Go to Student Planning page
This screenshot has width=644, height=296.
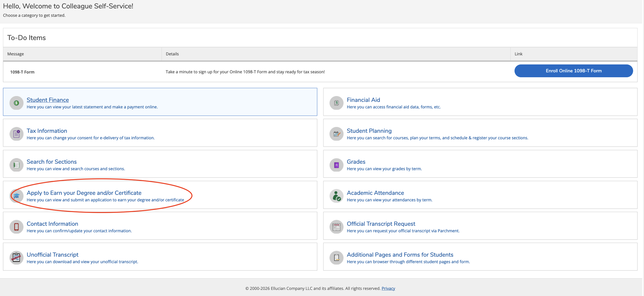coord(369,131)
